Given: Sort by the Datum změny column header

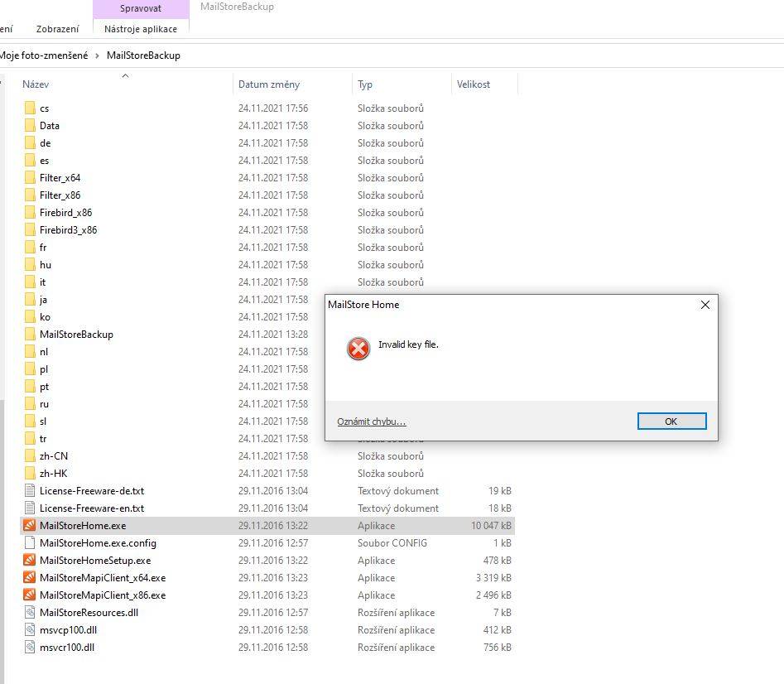Looking at the screenshot, I should [x=269, y=84].
